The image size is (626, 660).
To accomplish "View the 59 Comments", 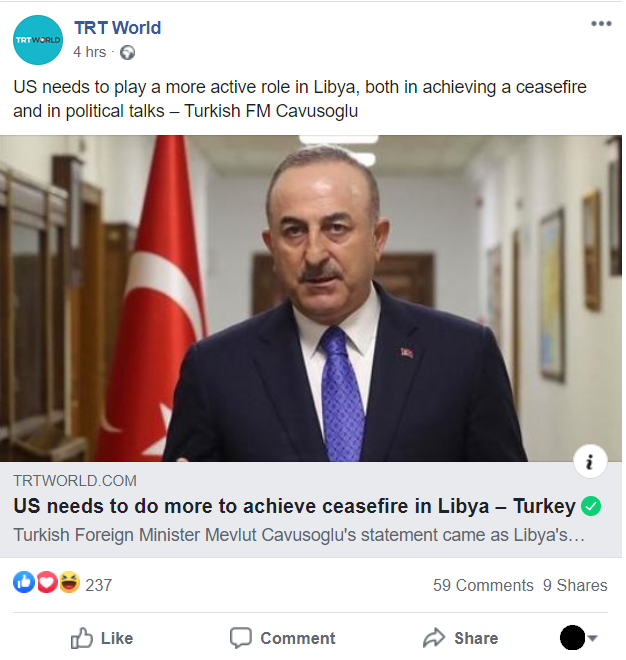I will point(483,585).
